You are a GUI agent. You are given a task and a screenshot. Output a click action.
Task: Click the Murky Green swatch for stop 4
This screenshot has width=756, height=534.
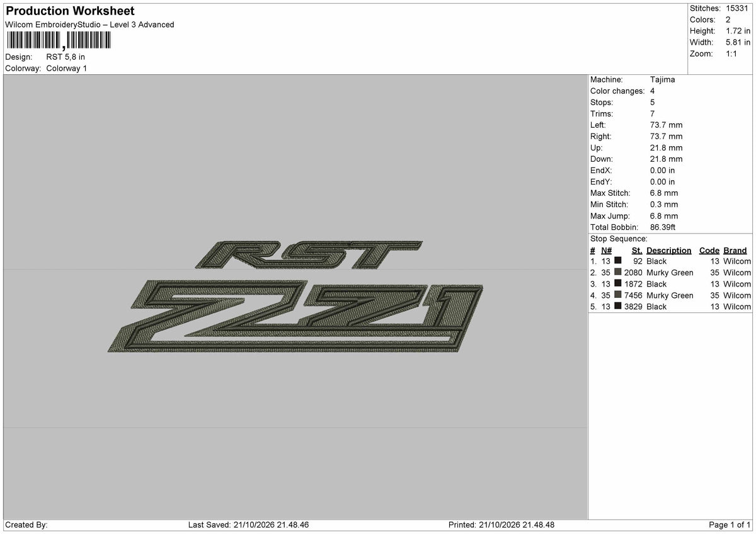[x=618, y=295]
